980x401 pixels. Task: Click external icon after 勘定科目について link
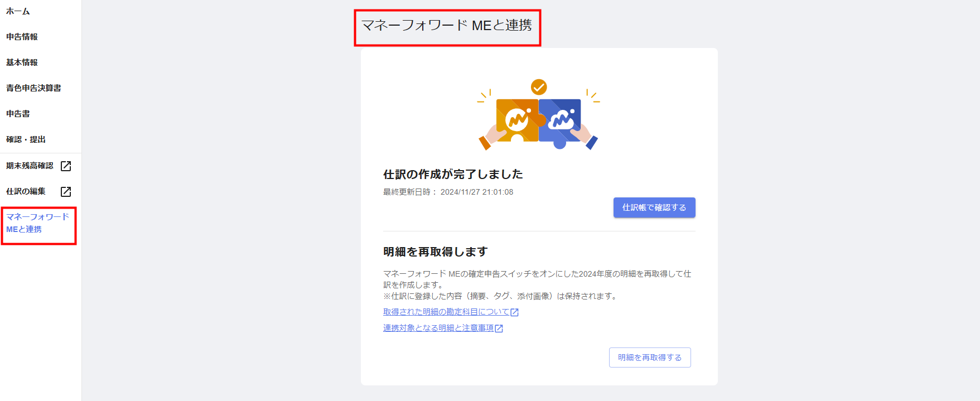(515, 312)
